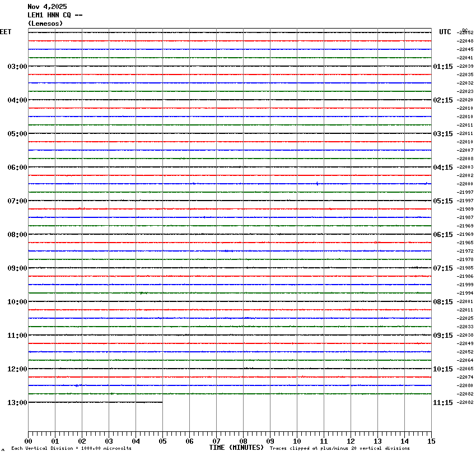This screenshot has height=456, width=476.
Task: Select the 09:00 EET row label
Action: pyautogui.click(x=17, y=268)
